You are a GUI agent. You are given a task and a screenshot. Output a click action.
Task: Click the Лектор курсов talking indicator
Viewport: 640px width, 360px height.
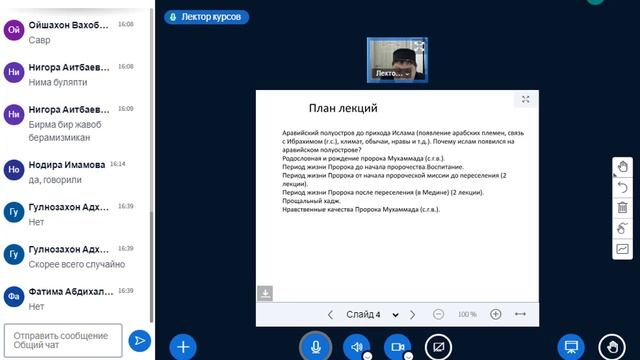pos(206,17)
